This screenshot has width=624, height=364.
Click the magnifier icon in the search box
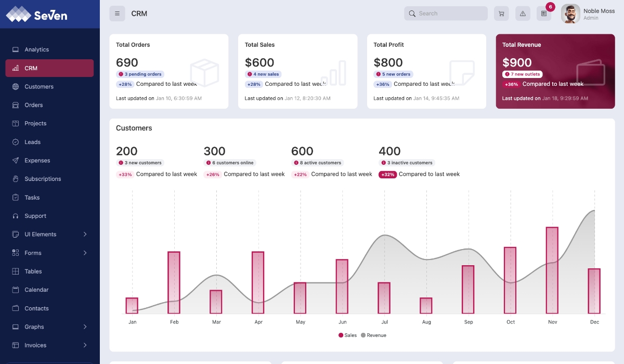click(412, 14)
